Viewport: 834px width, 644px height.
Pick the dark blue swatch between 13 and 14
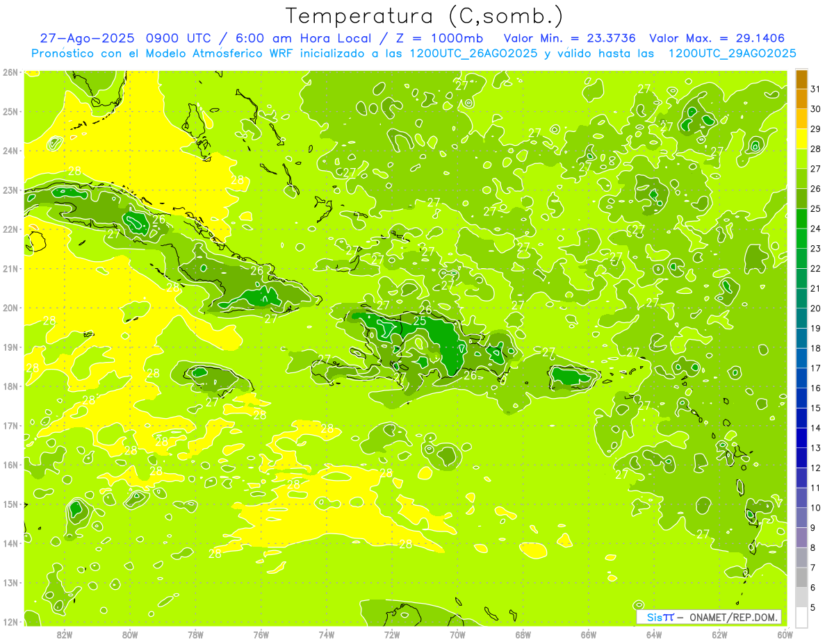click(801, 438)
